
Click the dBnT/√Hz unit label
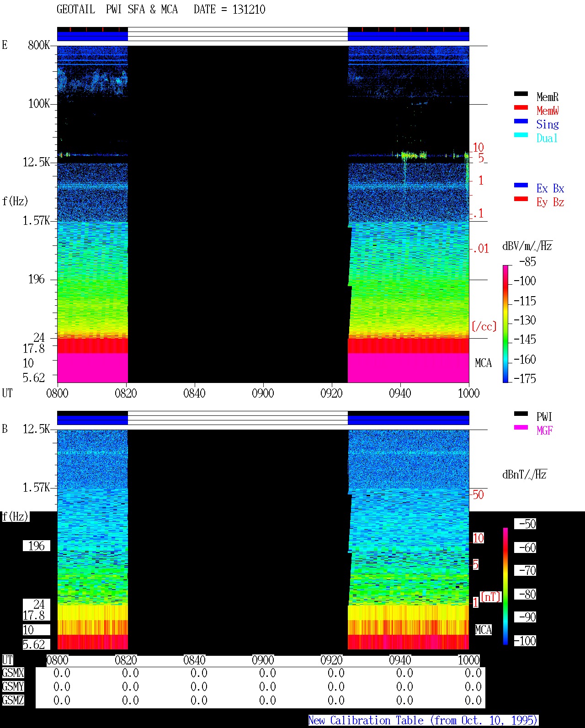click(x=525, y=474)
